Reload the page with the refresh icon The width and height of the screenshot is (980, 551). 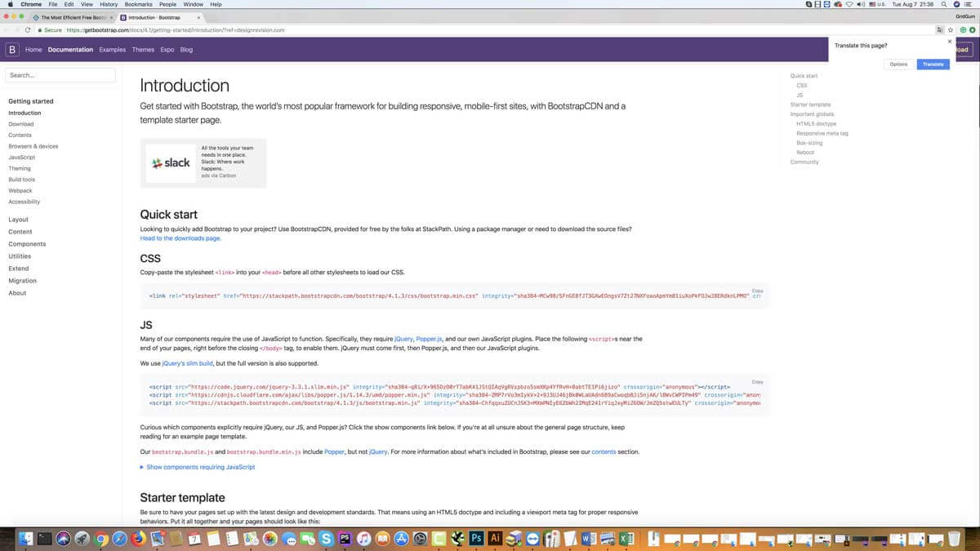click(28, 30)
